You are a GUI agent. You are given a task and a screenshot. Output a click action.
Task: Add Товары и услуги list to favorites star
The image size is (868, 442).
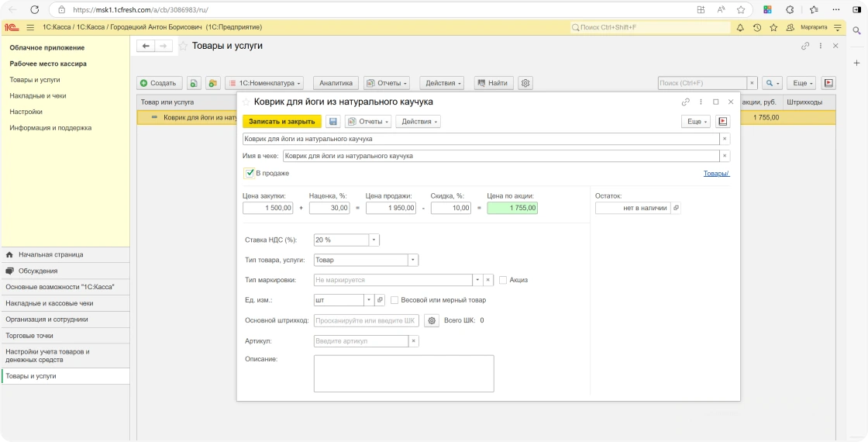tap(183, 46)
